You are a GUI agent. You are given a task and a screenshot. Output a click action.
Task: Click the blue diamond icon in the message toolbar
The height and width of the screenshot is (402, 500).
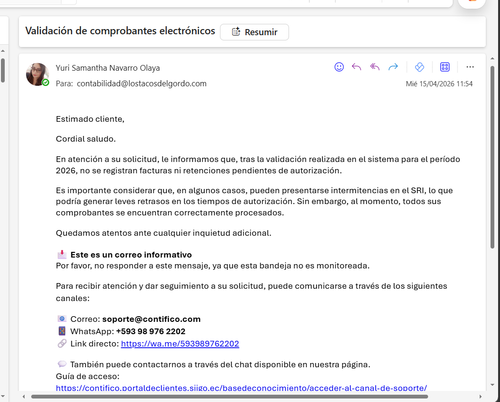point(419,67)
